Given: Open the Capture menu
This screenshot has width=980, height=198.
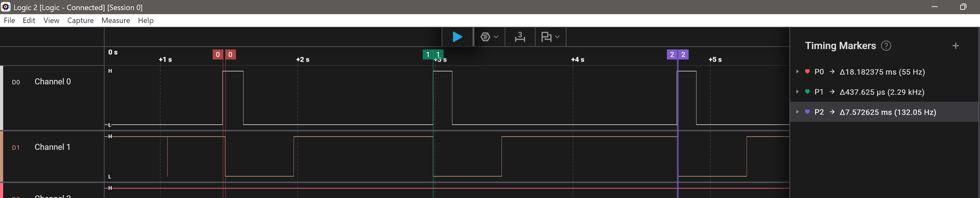Looking at the screenshot, I should click(x=80, y=20).
